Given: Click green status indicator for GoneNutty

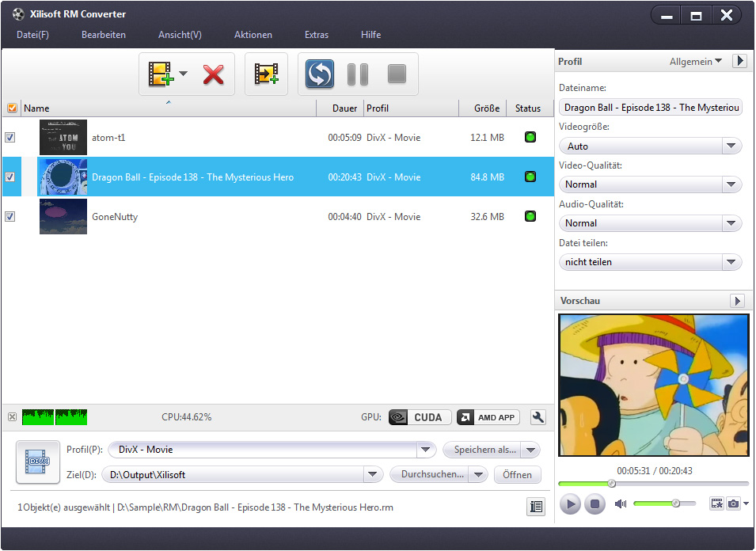Looking at the screenshot, I should click(x=530, y=216).
